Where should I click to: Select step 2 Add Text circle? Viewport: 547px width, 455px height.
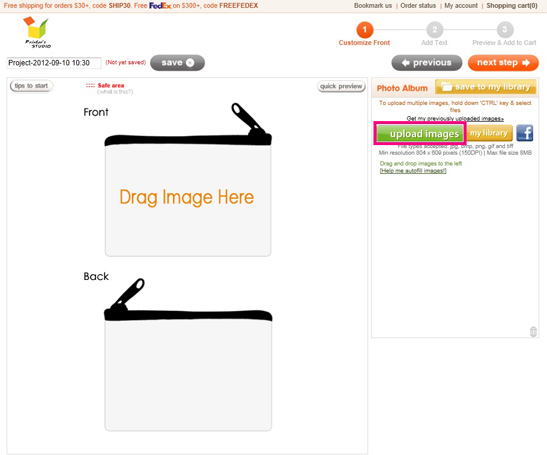click(x=434, y=30)
